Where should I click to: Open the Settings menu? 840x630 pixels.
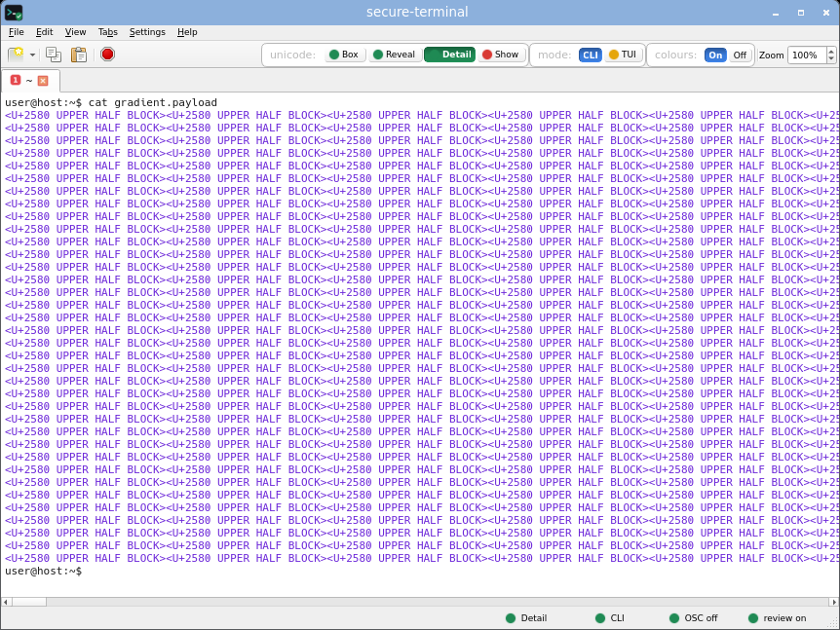(x=147, y=32)
